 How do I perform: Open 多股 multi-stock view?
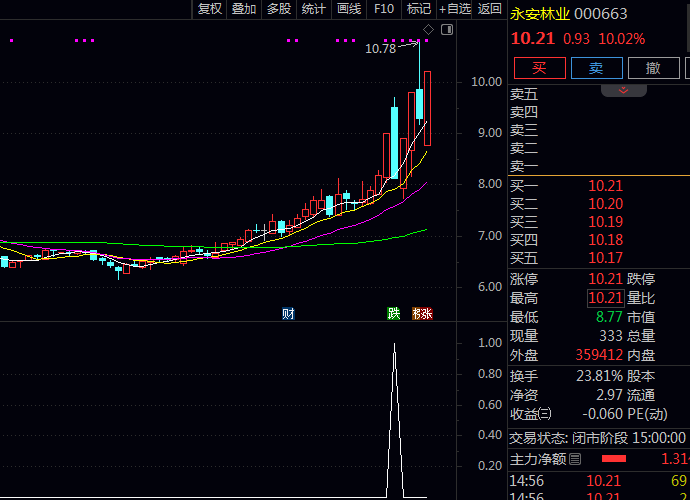point(279,9)
